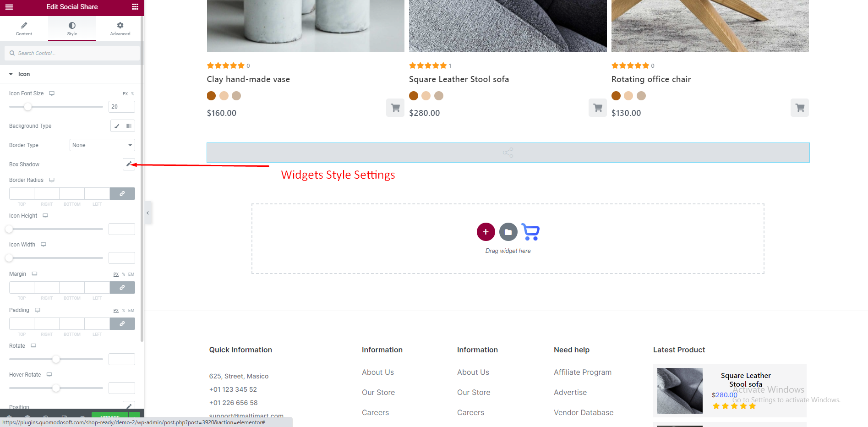Open the Border Type dropdown
This screenshot has height=427, width=868.
(x=102, y=145)
